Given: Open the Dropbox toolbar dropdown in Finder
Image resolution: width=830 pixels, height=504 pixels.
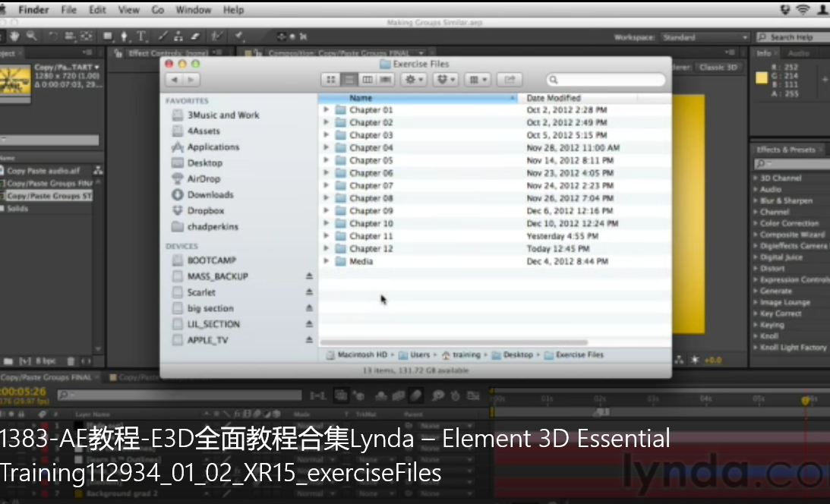Looking at the screenshot, I should click(445, 80).
